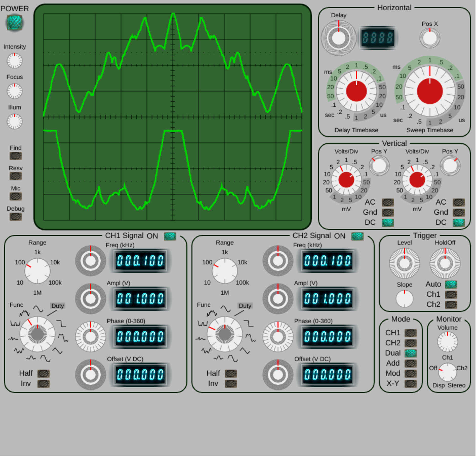Toggle the Find button
The image size is (476, 456).
(x=16, y=156)
